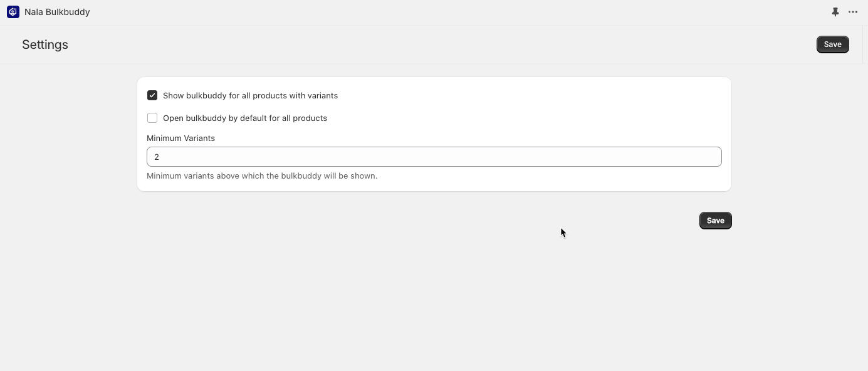
Task: Click the minimum variants help text
Action: (x=262, y=176)
